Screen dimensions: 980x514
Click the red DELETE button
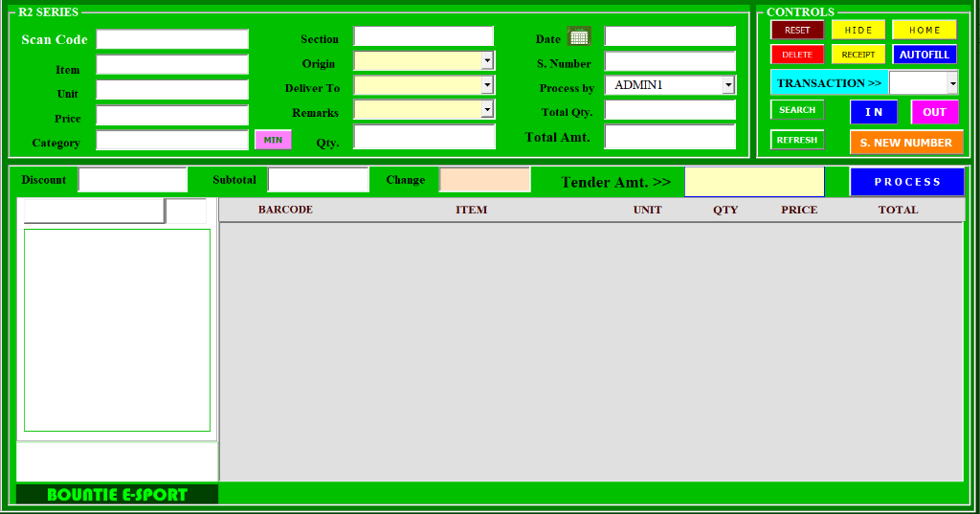797,55
